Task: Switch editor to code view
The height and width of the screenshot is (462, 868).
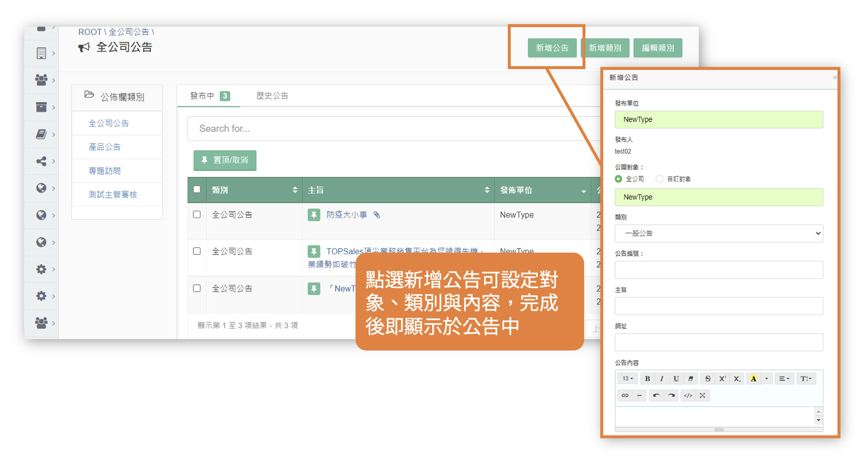Action: point(688,395)
